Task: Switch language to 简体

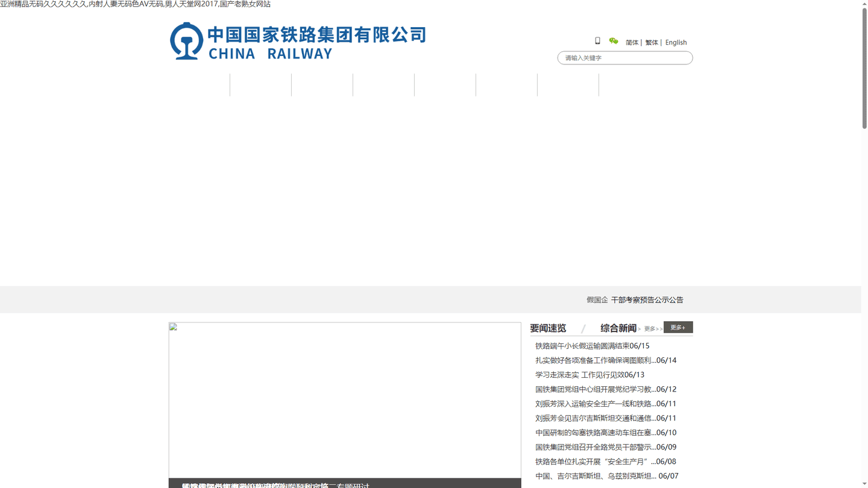Action: click(x=632, y=42)
